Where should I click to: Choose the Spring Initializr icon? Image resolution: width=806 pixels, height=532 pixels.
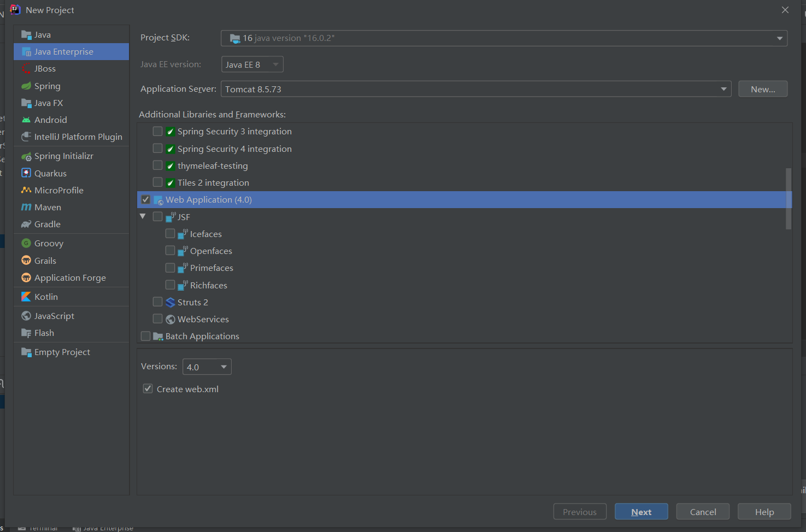point(26,156)
